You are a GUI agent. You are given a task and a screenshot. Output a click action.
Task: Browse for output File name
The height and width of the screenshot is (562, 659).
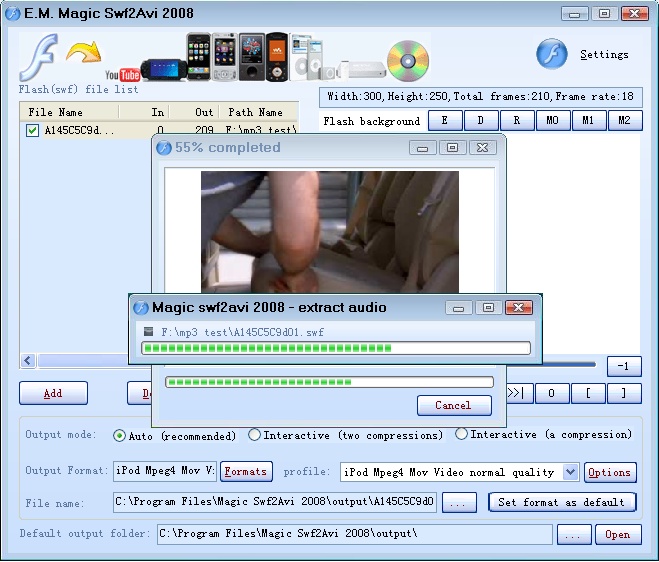click(x=459, y=502)
